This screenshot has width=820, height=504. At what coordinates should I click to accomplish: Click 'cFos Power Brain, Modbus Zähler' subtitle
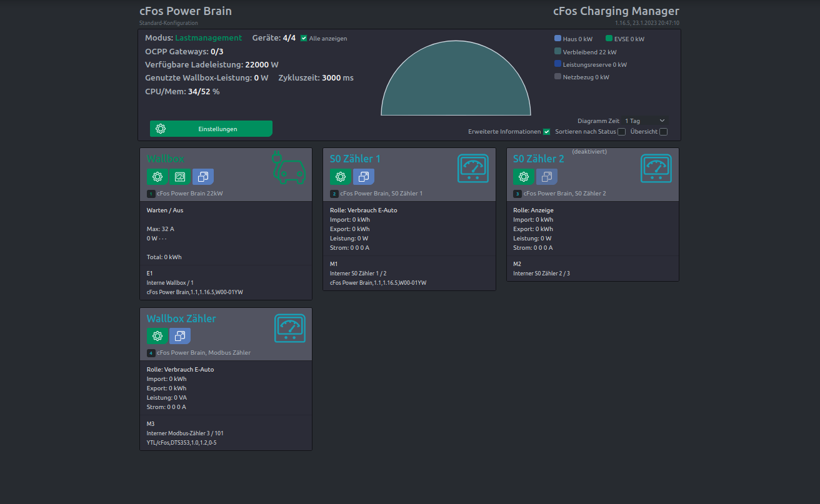coord(204,353)
